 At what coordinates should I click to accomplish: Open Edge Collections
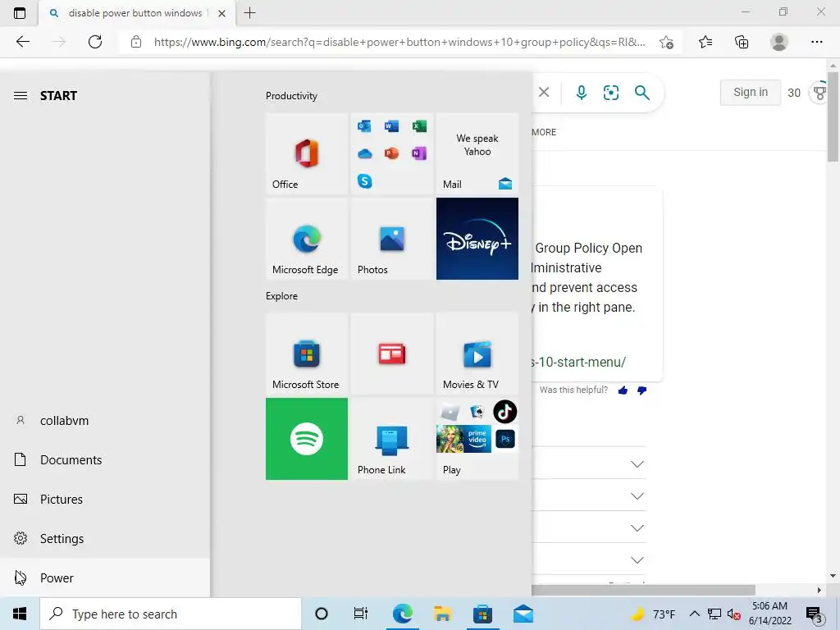742,42
